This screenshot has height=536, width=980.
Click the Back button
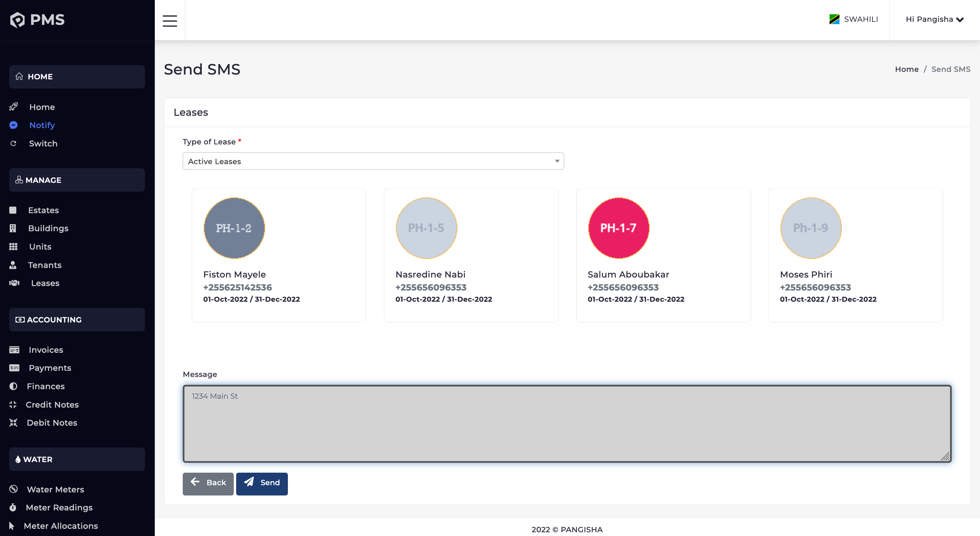(208, 483)
